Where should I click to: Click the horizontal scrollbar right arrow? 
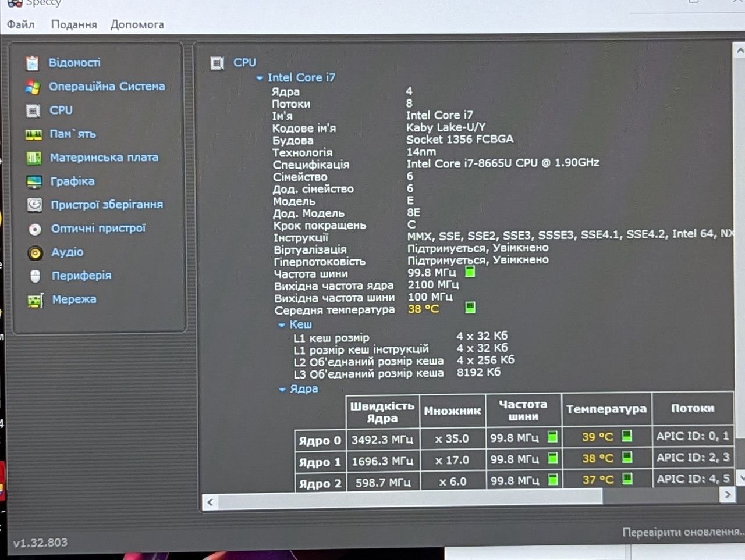(x=727, y=494)
